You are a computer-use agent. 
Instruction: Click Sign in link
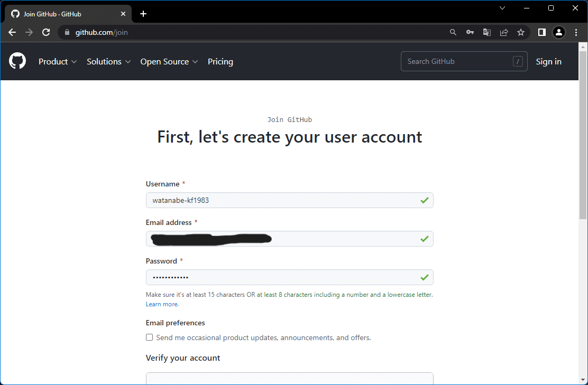(549, 61)
